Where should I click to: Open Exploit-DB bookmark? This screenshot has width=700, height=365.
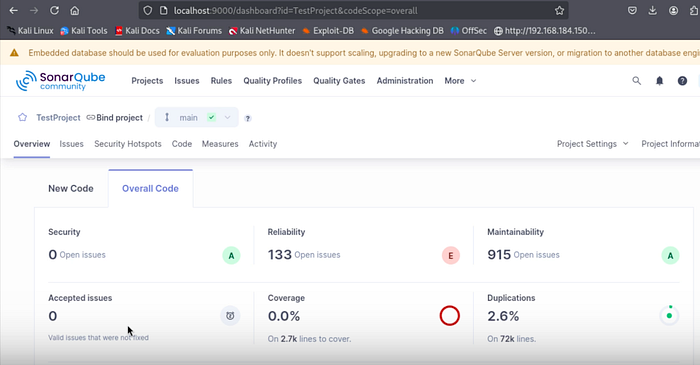tap(328, 31)
